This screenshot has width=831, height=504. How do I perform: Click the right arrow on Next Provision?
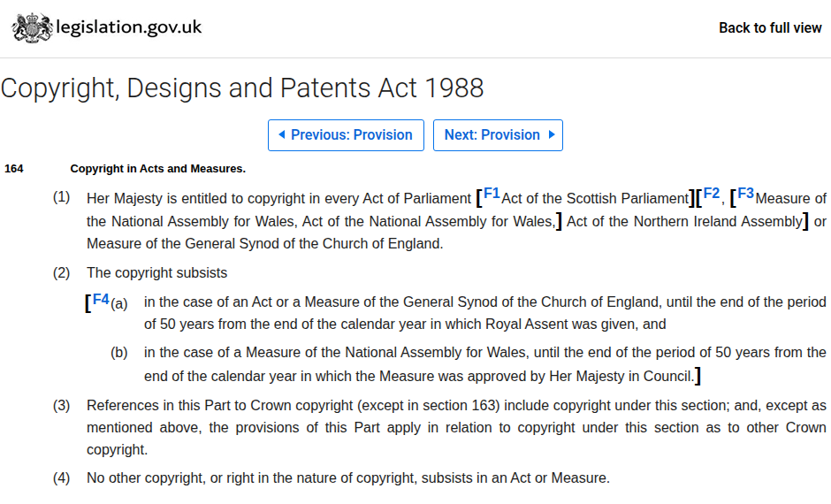click(x=552, y=134)
